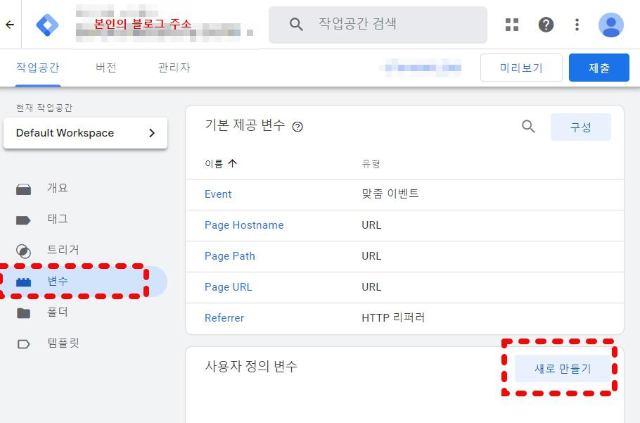
Task: Go back using the left arrow
Action: (x=10, y=24)
